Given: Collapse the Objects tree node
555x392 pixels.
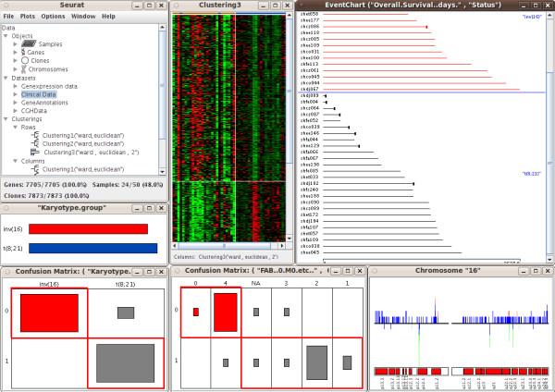Looking at the screenshot, I should coord(6,36).
